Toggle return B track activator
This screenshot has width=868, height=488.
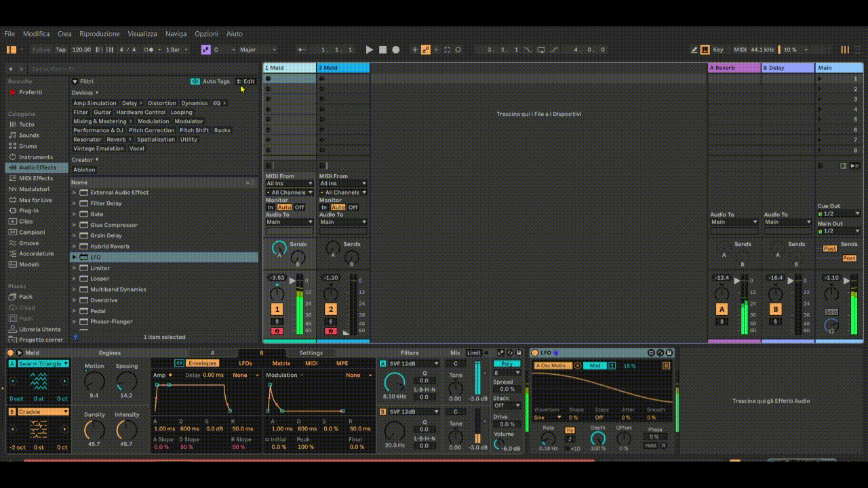point(776,309)
